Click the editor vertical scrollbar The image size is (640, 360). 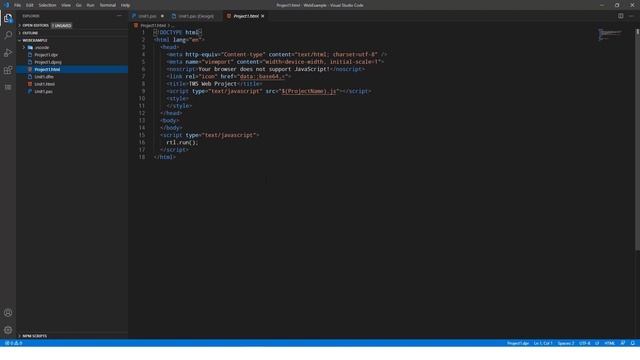coord(637,139)
